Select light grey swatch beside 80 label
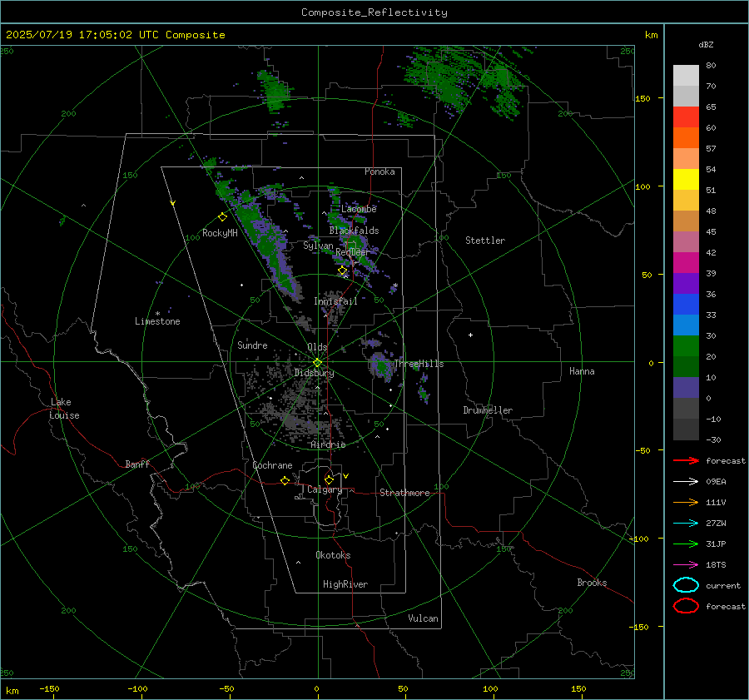Viewport: 749px width, 700px height. (686, 76)
